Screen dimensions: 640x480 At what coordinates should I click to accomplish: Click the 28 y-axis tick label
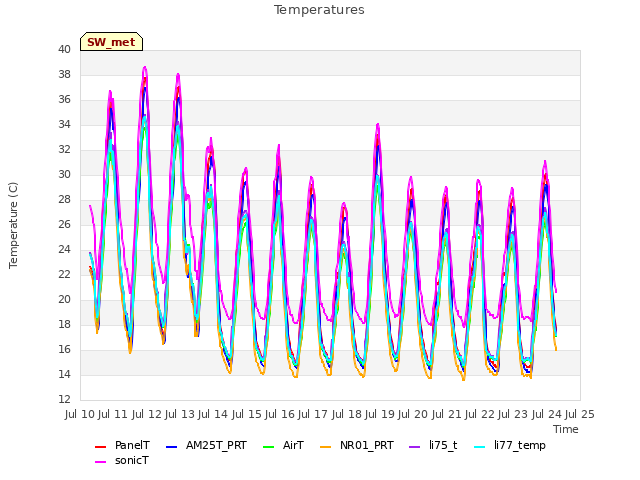click(64, 200)
